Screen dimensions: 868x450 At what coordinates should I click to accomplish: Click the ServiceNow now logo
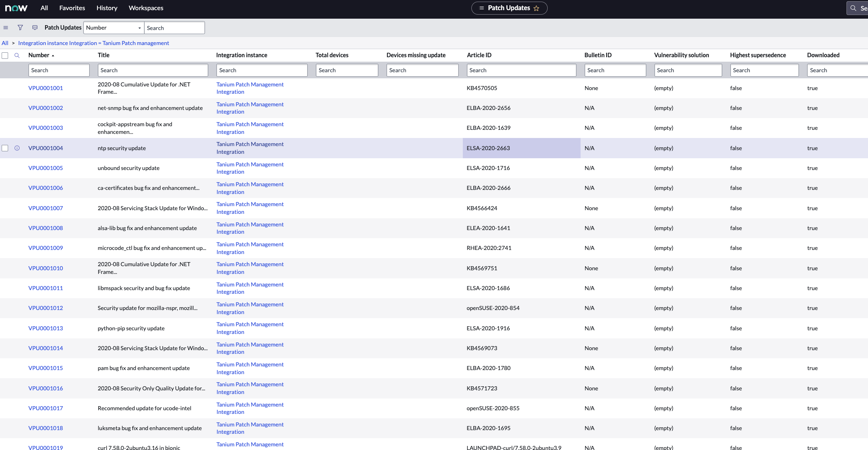[x=16, y=8]
